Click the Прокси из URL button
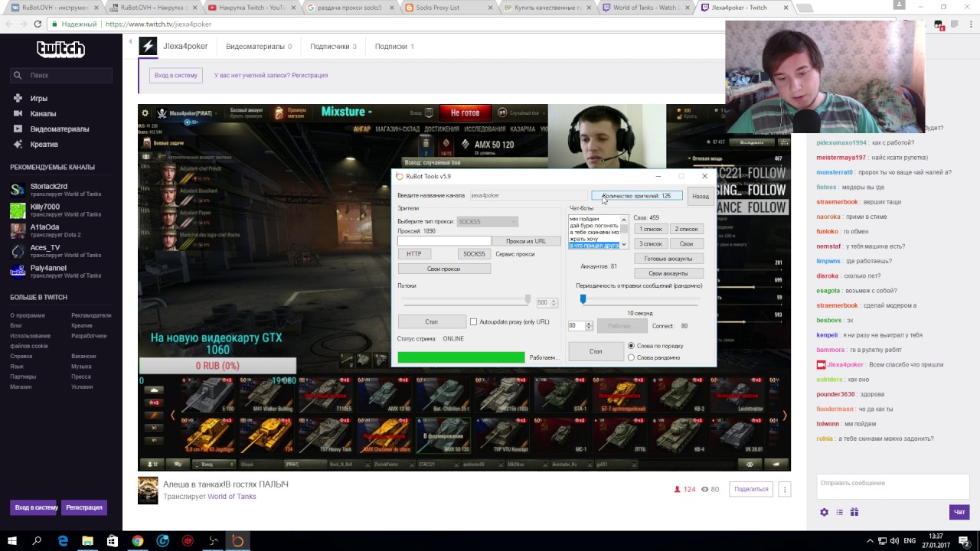Image resolution: width=980 pixels, height=551 pixels. (x=526, y=241)
